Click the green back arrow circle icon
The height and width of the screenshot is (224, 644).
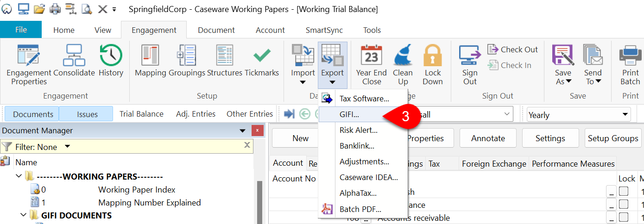[x=305, y=114]
